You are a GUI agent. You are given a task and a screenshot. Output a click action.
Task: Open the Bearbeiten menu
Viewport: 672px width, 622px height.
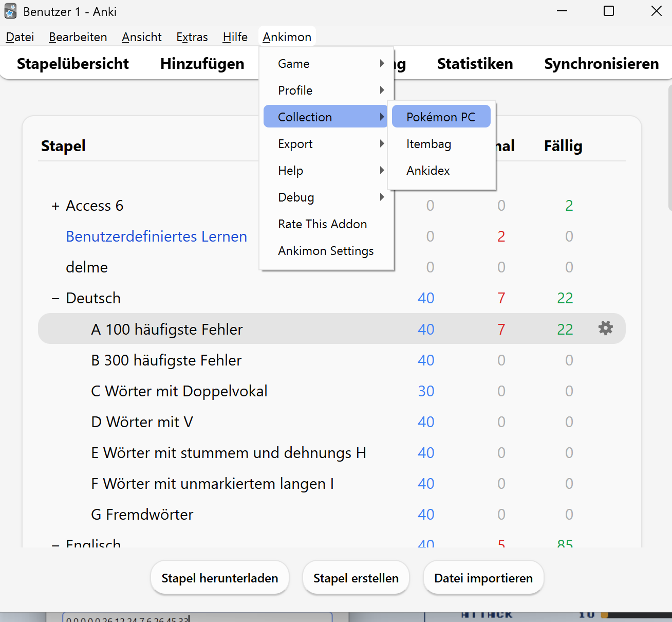tap(78, 37)
